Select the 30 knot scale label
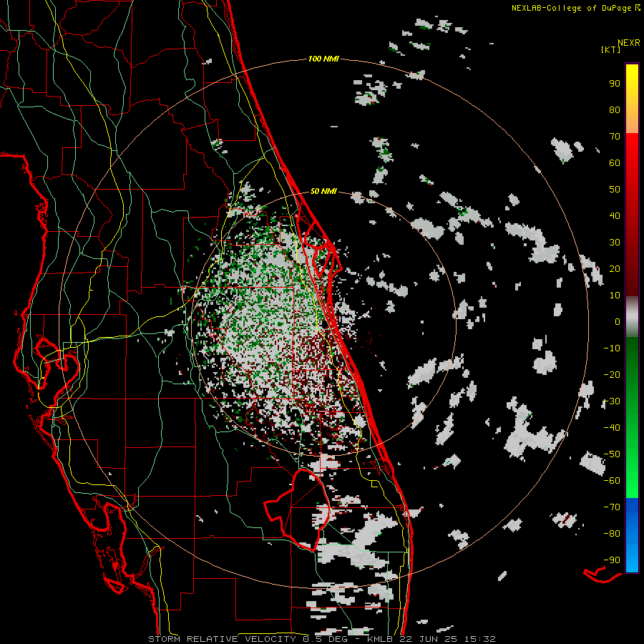The width and height of the screenshot is (644, 644). (x=615, y=243)
